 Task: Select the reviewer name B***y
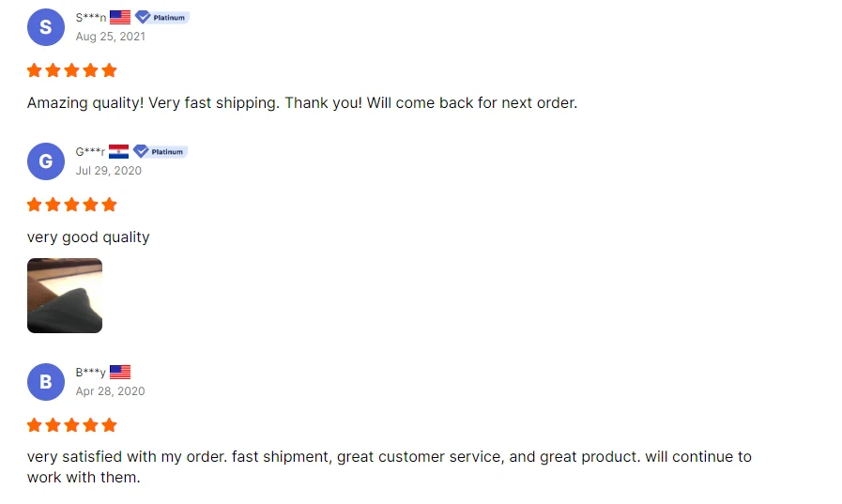tap(91, 374)
